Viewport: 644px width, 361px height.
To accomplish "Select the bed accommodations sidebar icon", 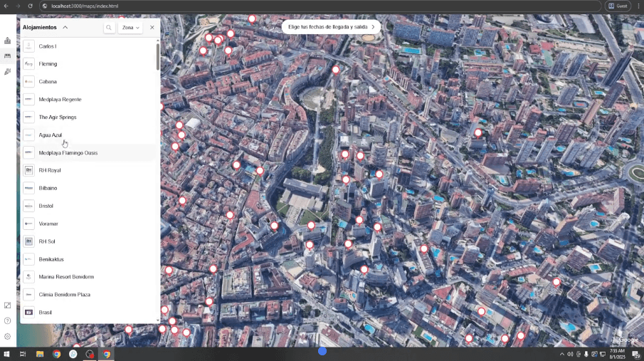I will (x=7, y=56).
